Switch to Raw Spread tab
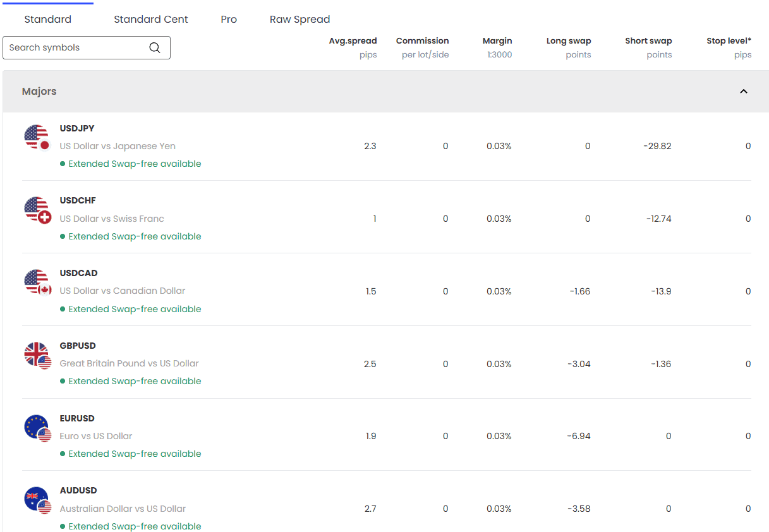 (300, 20)
